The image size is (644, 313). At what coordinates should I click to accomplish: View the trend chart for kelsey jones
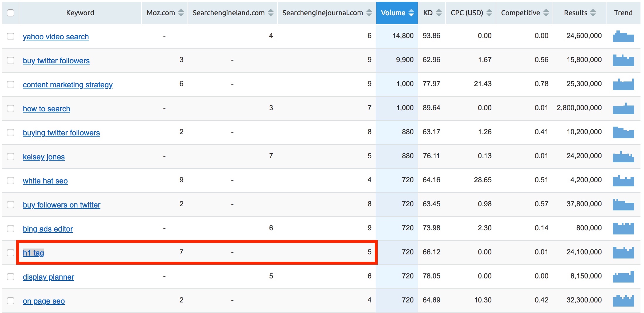coord(623,156)
